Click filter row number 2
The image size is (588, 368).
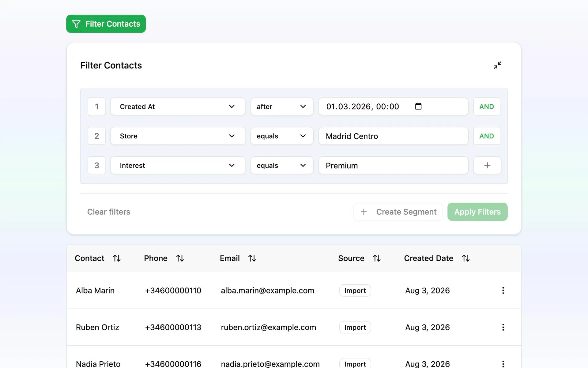(97, 136)
